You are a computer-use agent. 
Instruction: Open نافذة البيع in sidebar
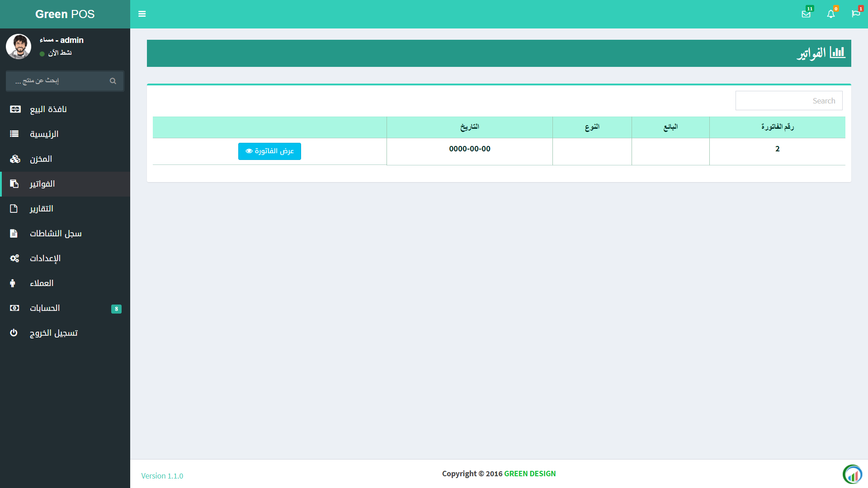48,109
